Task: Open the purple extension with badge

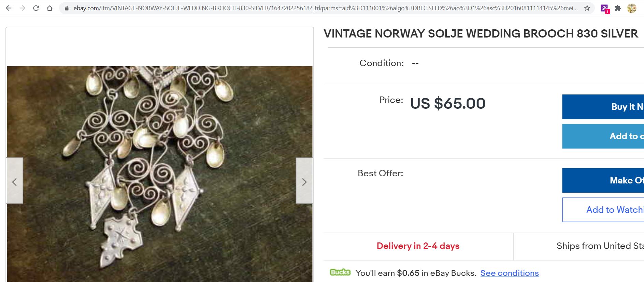Action: (x=605, y=9)
